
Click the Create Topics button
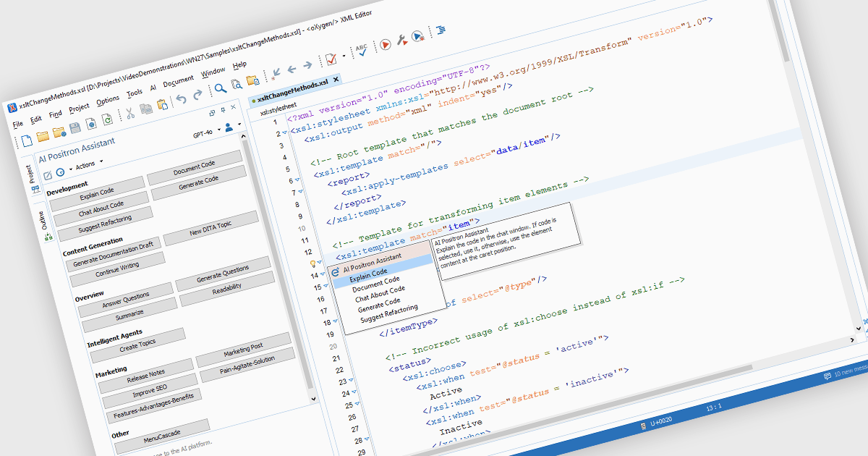[138, 345]
